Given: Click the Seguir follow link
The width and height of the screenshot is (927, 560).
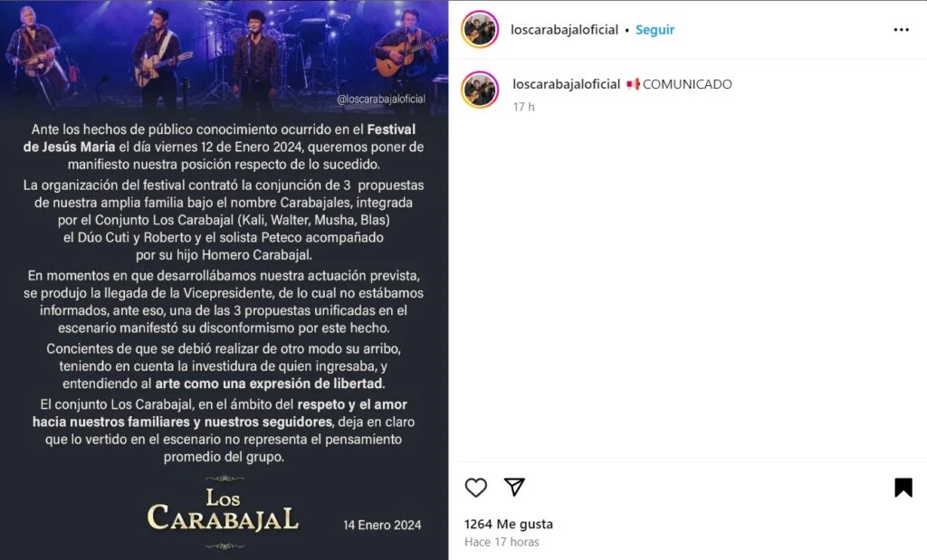Looking at the screenshot, I should (655, 30).
